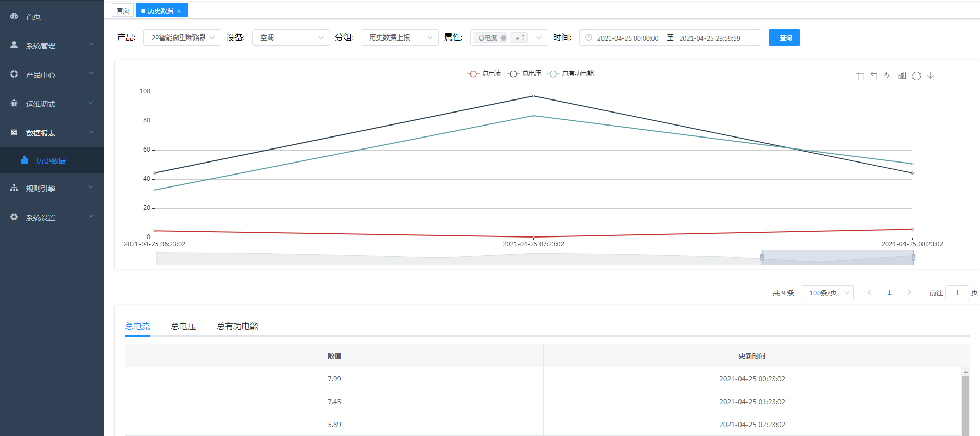This screenshot has height=436, width=980.
Task: Switch to the 首页 top tab
Action: 123,10
